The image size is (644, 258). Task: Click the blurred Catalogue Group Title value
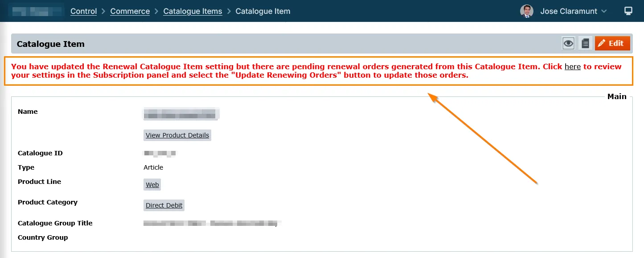click(212, 223)
